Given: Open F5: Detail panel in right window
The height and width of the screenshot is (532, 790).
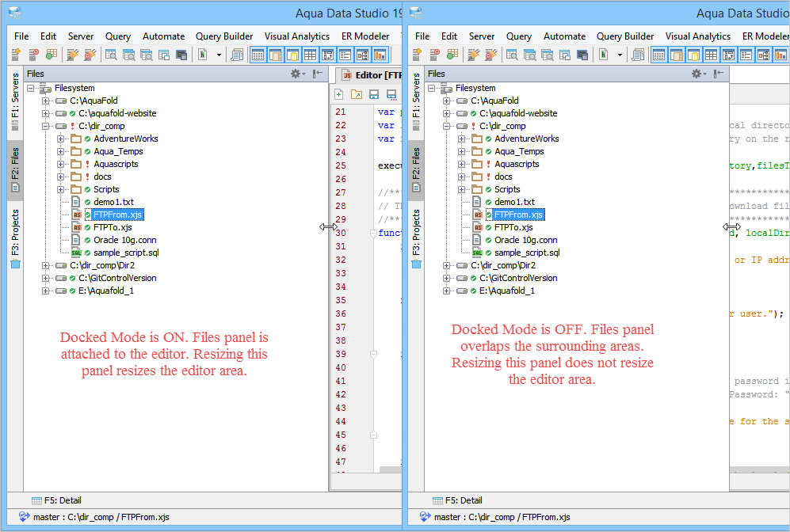Looking at the screenshot, I should coord(457,500).
